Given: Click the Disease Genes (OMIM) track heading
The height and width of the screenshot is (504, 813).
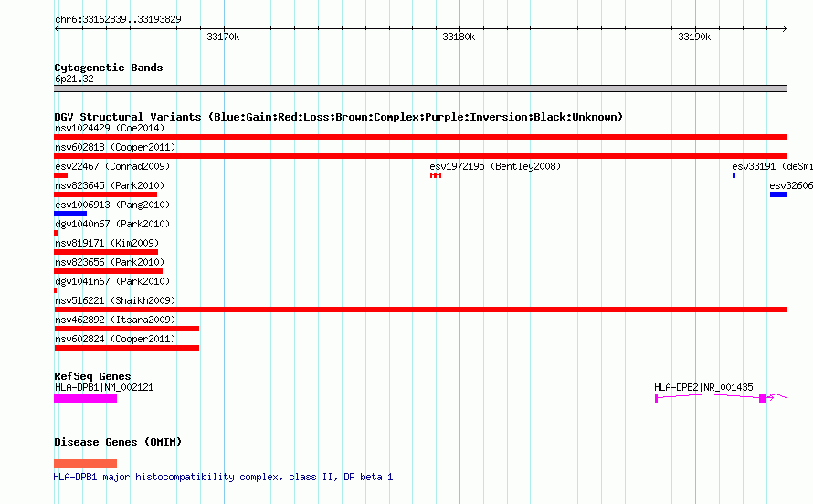Looking at the screenshot, I should [118, 442].
